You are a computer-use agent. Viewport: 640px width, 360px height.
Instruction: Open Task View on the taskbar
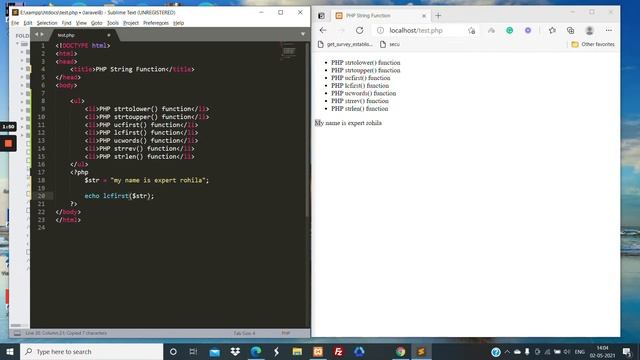[193, 351]
